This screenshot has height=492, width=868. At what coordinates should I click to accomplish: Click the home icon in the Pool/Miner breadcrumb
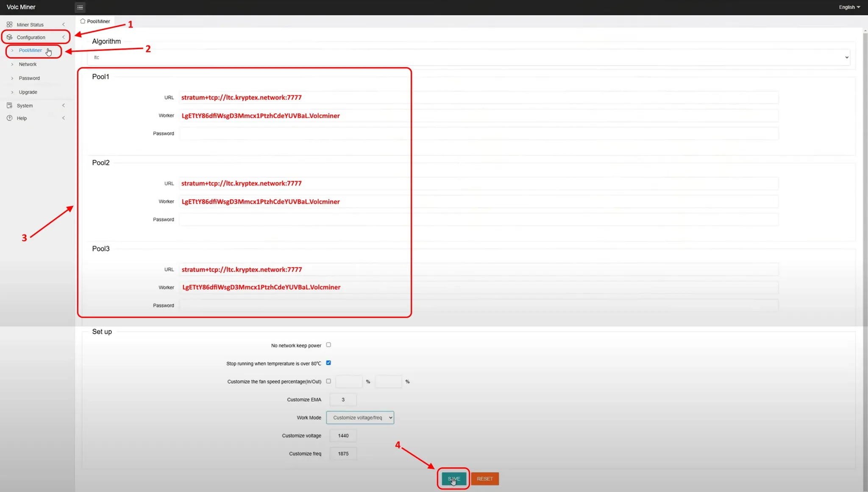coord(83,21)
